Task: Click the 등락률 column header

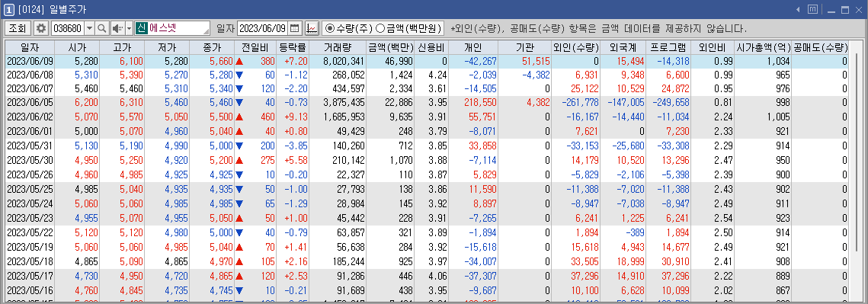Action: tap(293, 47)
